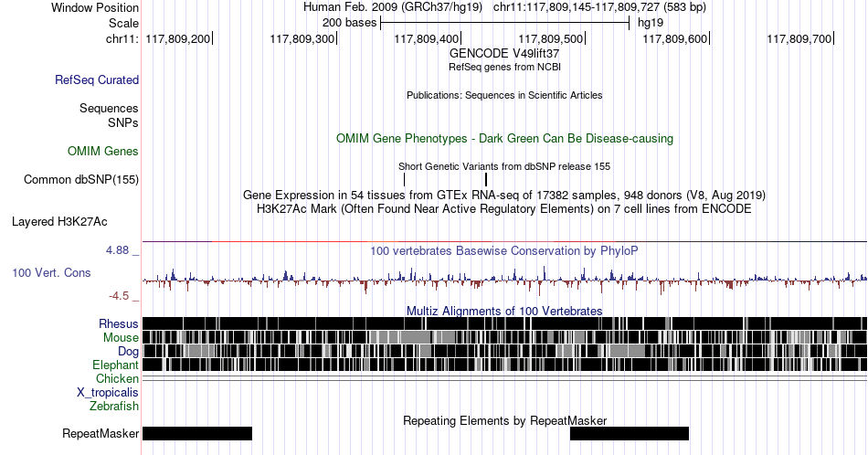Click the Multiz Alignments of 100 Vertebrates title

pos(504,311)
